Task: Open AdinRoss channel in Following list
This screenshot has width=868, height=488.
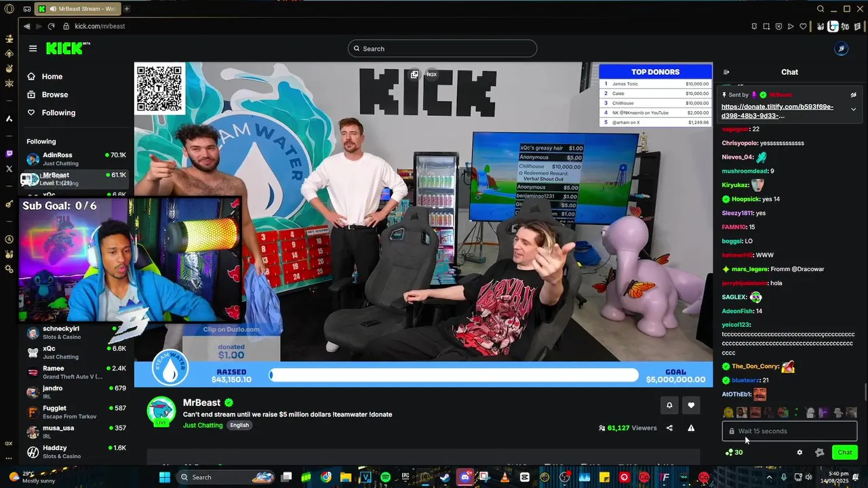Action: [x=76, y=159]
